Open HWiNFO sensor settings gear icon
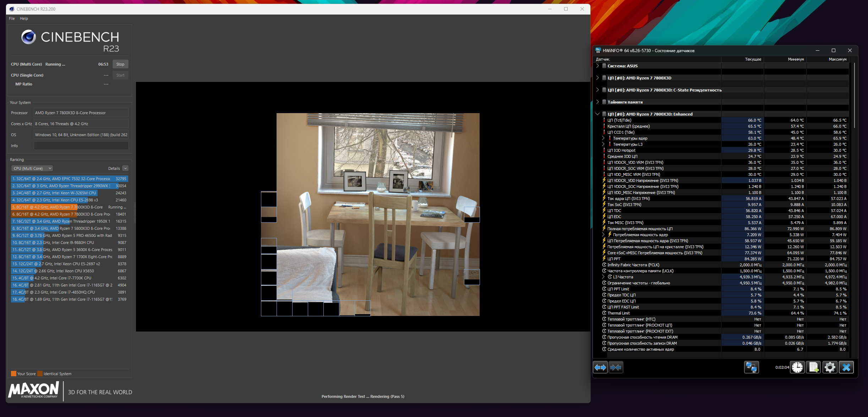 click(830, 367)
